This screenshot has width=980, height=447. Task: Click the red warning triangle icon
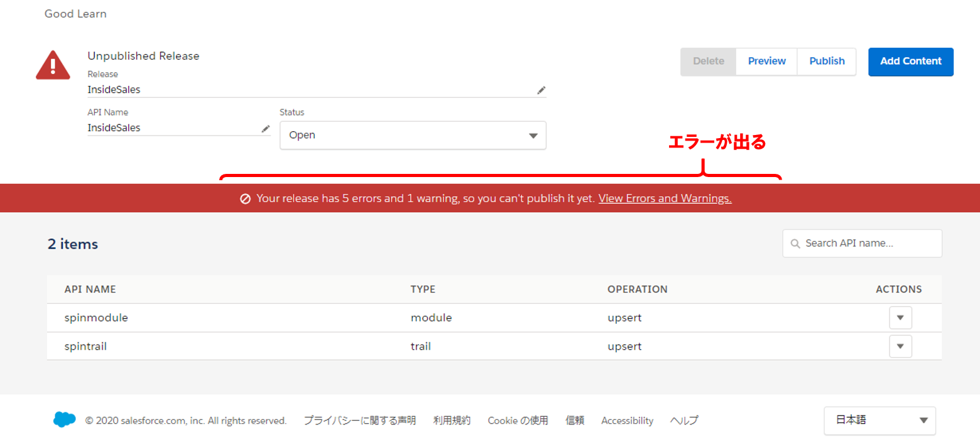click(x=53, y=65)
